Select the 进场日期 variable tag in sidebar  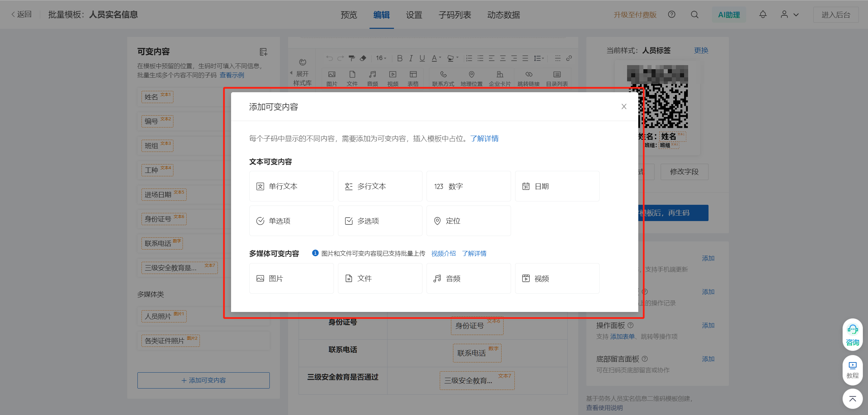point(164,195)
